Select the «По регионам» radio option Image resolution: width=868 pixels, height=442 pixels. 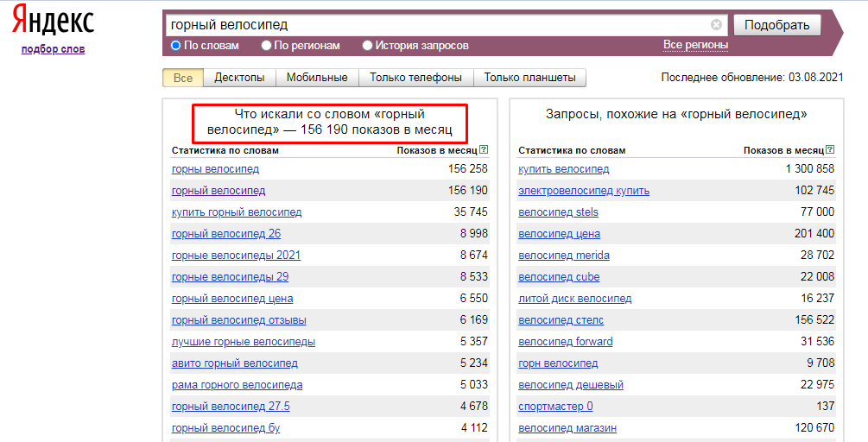267,46
